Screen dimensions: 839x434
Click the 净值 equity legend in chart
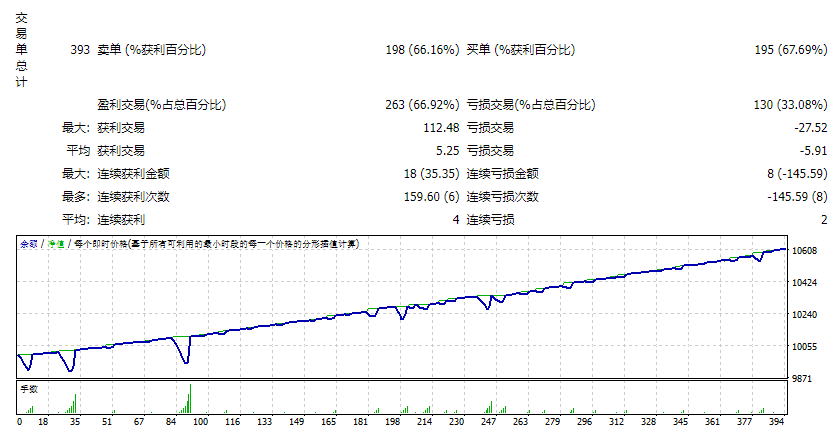click(x=56, y=244)
